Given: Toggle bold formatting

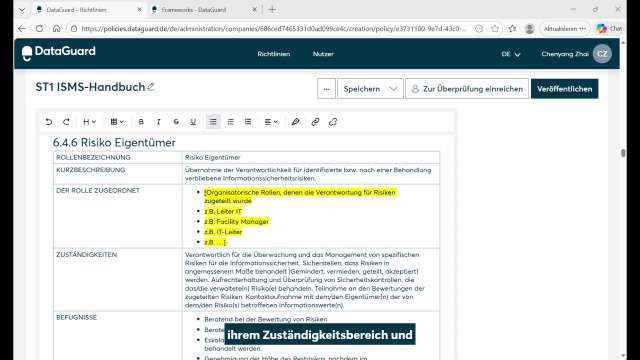Looking at the screenshot, I should click(x=141, y=122).
